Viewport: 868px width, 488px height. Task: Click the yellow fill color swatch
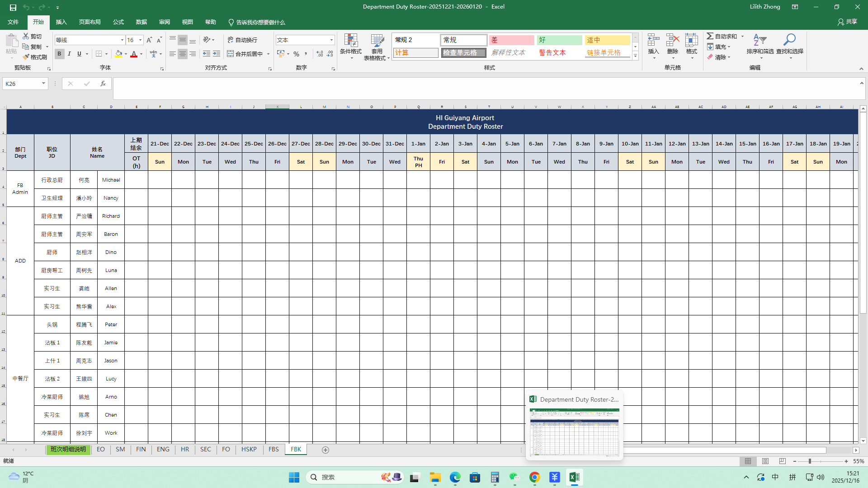point(118,54)
